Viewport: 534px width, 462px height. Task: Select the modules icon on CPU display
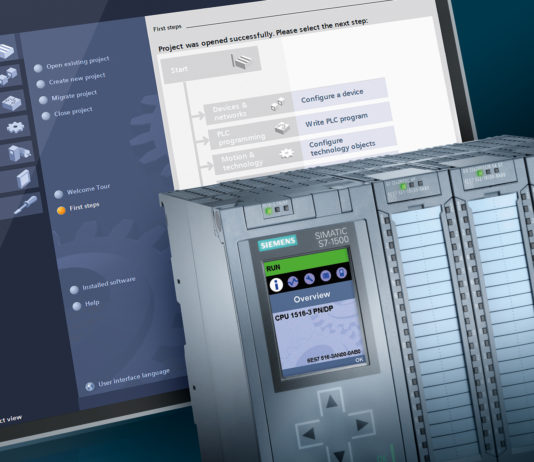[x=326, y=275]
